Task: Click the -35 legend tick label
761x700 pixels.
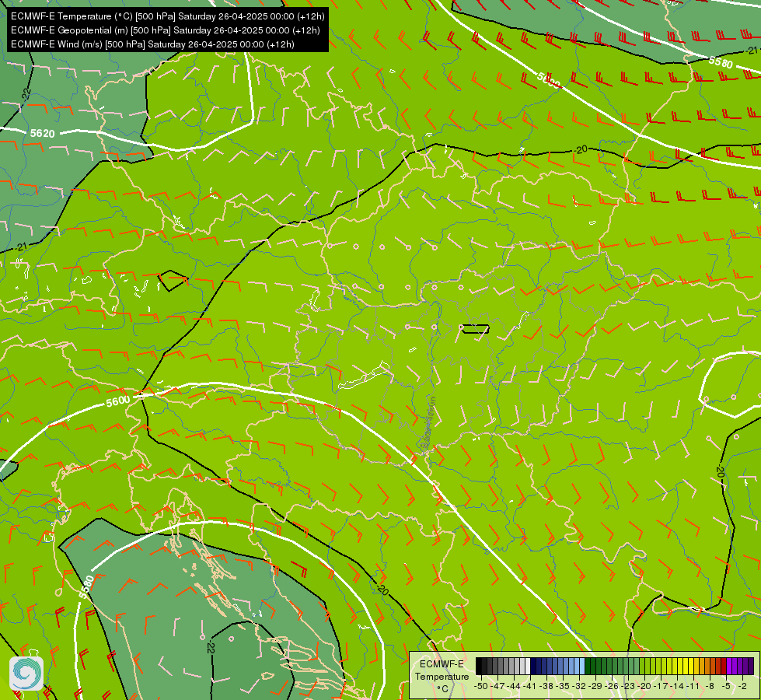Action: (x=563, y=686)
